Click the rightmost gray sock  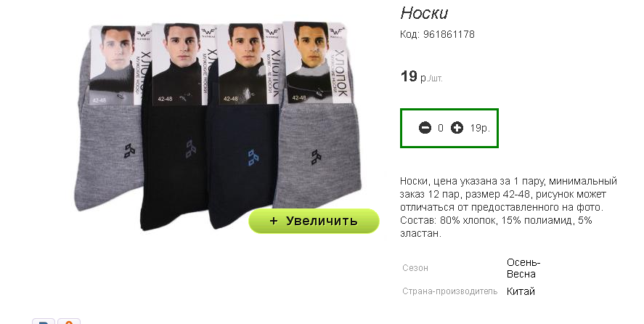(318, 119)
